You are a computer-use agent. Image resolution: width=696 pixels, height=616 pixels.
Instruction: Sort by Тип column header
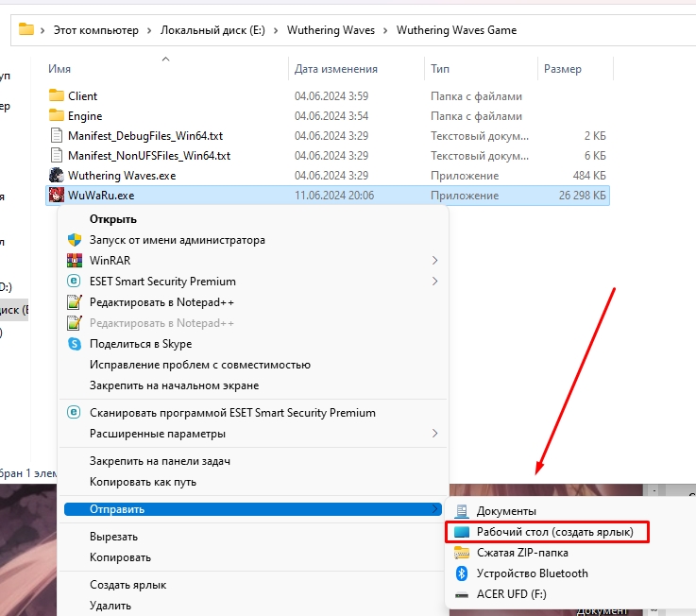(440, 69)
